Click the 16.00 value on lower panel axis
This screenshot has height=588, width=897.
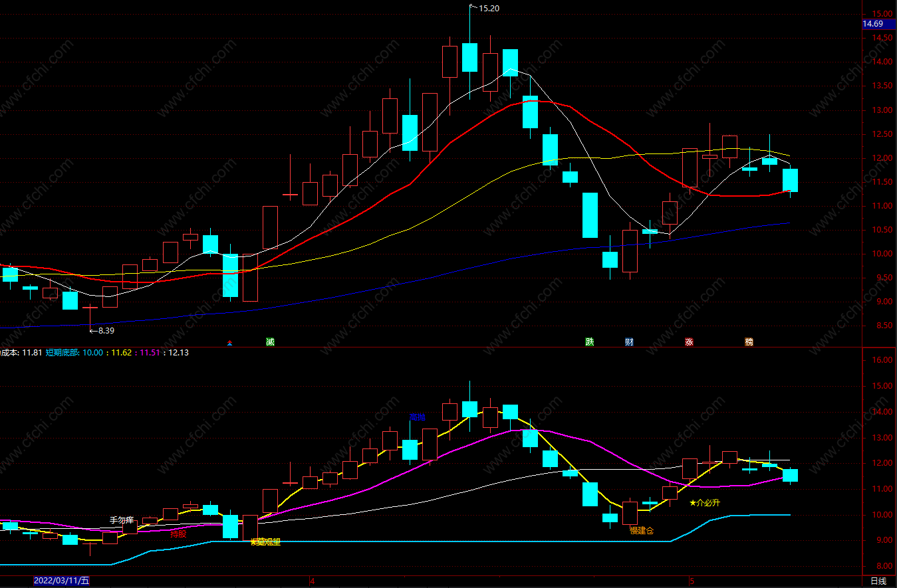[884, 360]
